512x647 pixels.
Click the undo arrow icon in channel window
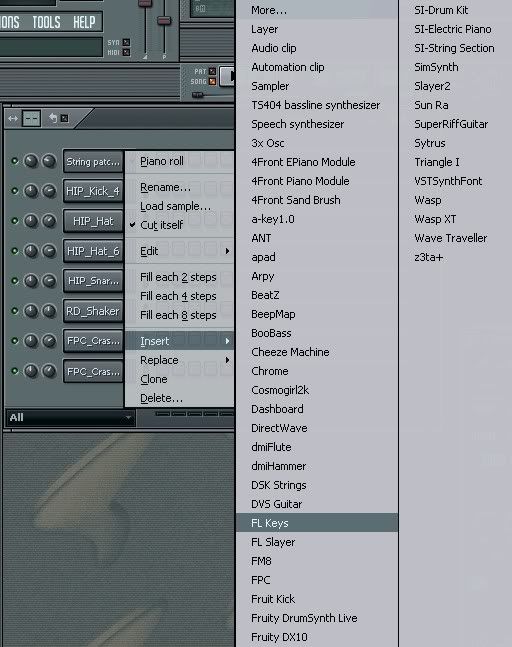pos(53,118)
